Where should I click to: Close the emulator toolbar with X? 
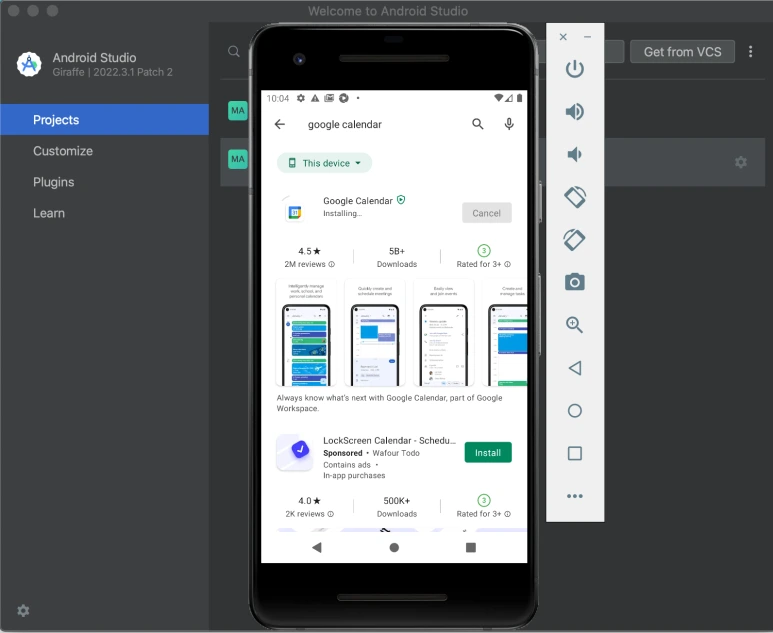[x=563, y=36]
